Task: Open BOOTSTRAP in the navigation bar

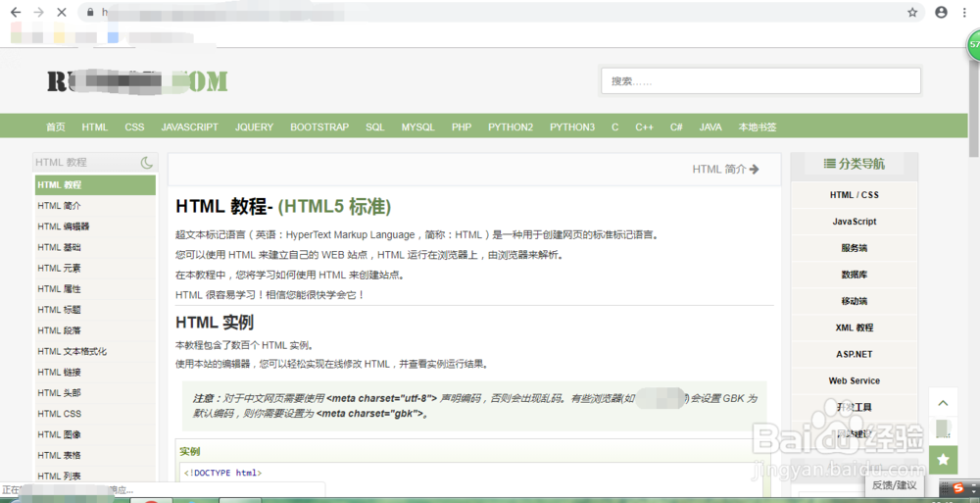Action: click(x=319, y=127)
